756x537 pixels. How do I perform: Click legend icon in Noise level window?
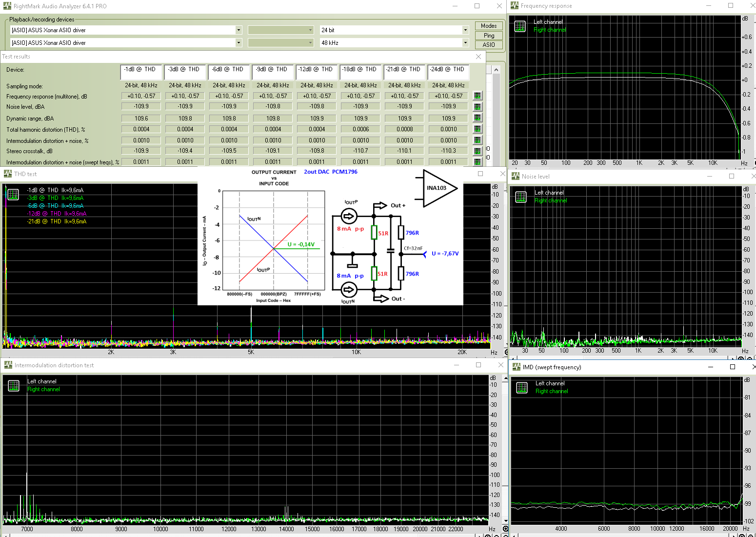pos(521,197)
